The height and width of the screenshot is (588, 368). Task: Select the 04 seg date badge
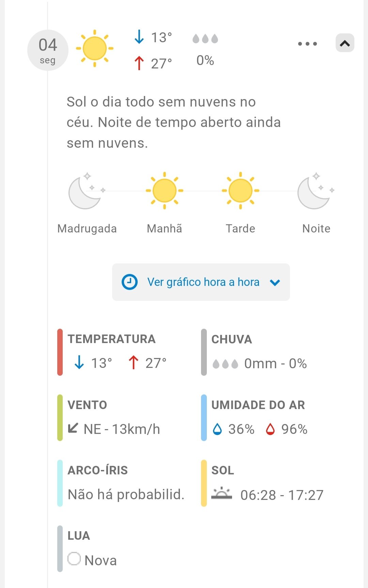(x=48, y=50)
